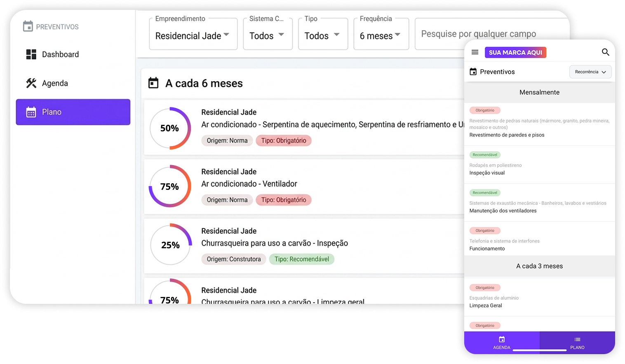Click the 'SUA MARCA AQUI' brand button
Image resolution: width=625 pixels, height=364 pixels.
click(515, 52)
